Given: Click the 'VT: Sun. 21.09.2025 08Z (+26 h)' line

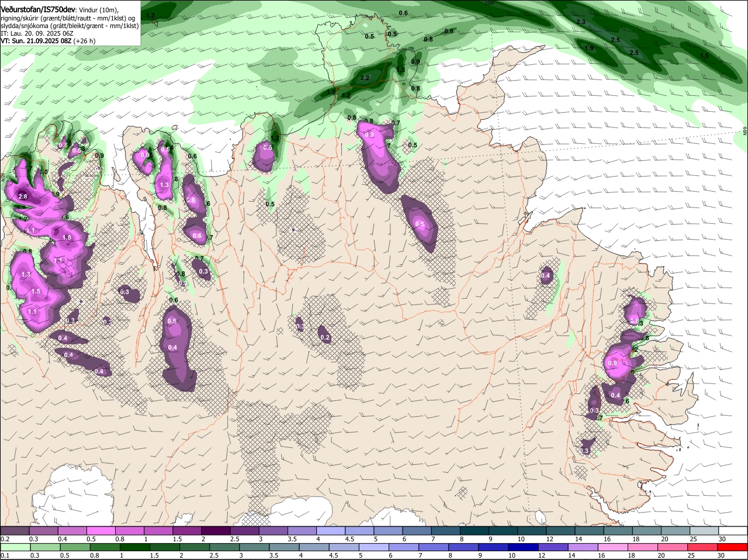Looking at the screenshot, I should pyautogui.click(x=48, y=41).
